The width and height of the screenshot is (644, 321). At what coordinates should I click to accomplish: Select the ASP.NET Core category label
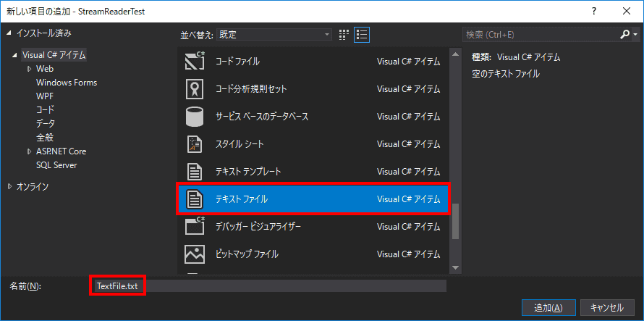pos(62,151)
